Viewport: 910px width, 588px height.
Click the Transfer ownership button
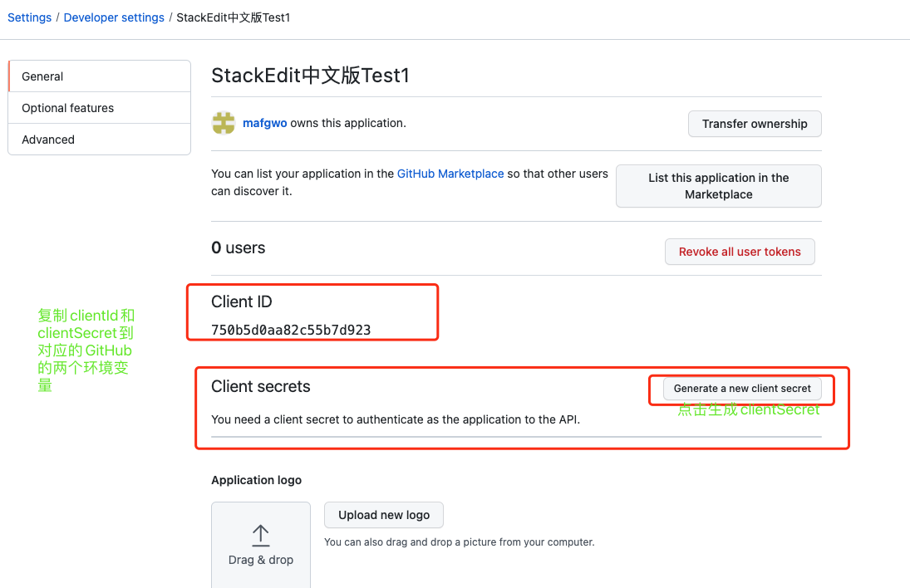[755, 124]
